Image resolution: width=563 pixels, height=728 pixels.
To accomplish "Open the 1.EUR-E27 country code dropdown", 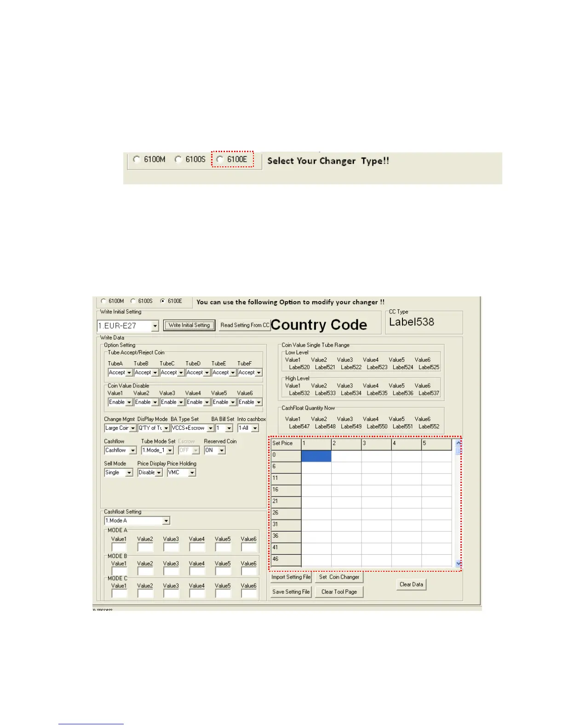I will [155, 326].
